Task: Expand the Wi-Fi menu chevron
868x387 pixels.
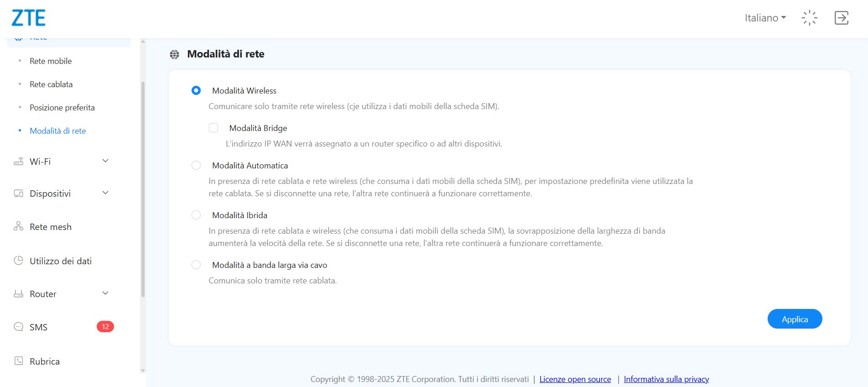Action: point(105,161)
